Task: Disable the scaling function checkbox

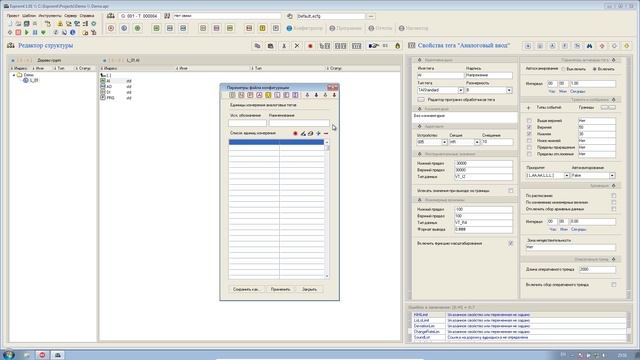Action: point(511,243)
